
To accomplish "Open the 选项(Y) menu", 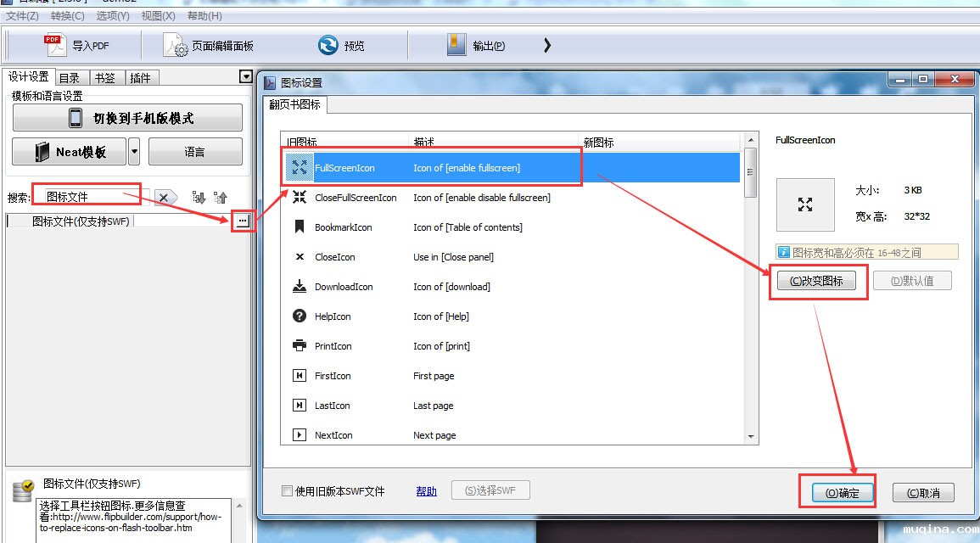I will pyautogui.click(x=113, y=16).
